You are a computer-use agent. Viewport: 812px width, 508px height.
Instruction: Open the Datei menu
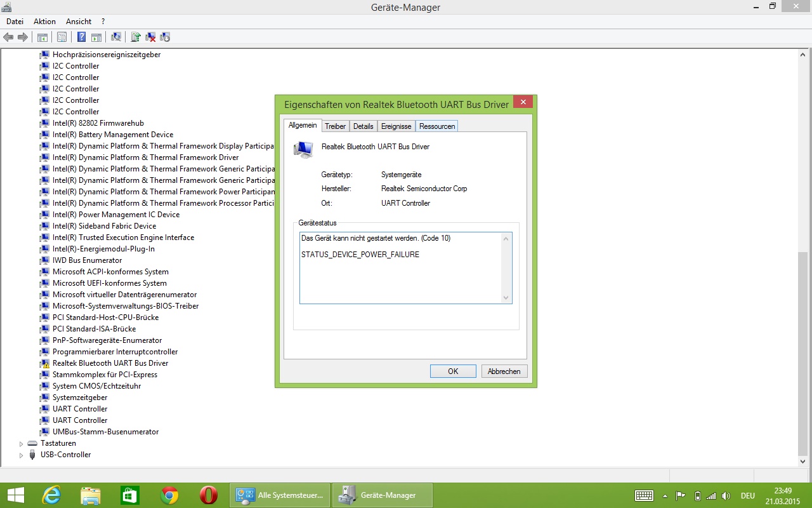coord(15,22)
